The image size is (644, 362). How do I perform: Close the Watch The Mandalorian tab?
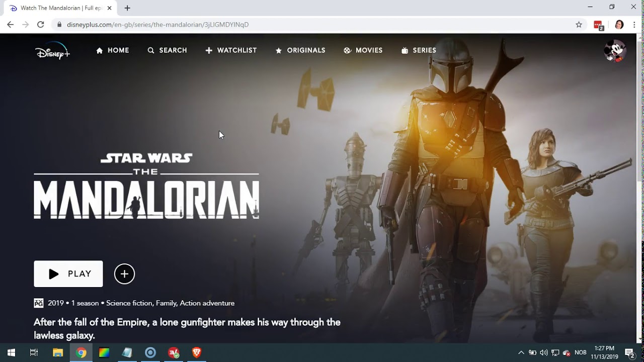coord(110,8)
